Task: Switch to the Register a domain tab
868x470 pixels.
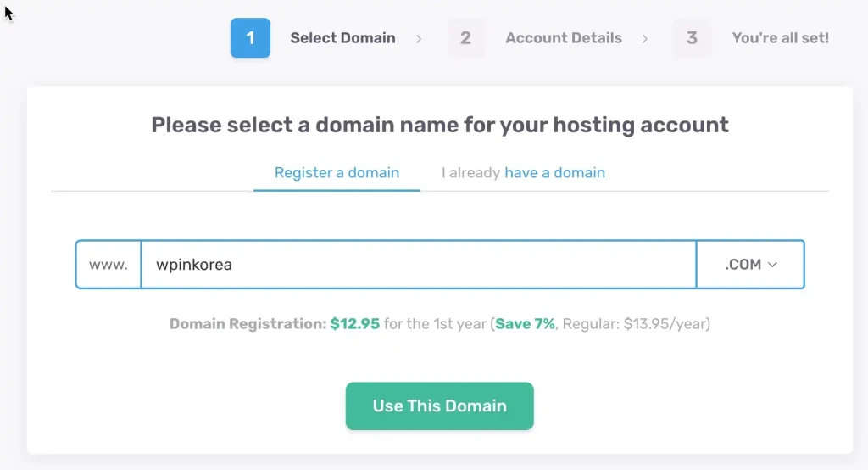Action: tap(337, 173)
